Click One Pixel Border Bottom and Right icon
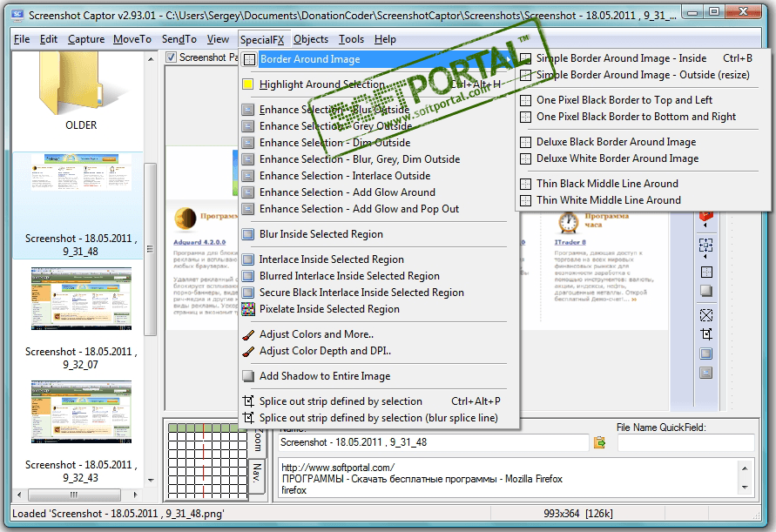 (x=525, y=117)
